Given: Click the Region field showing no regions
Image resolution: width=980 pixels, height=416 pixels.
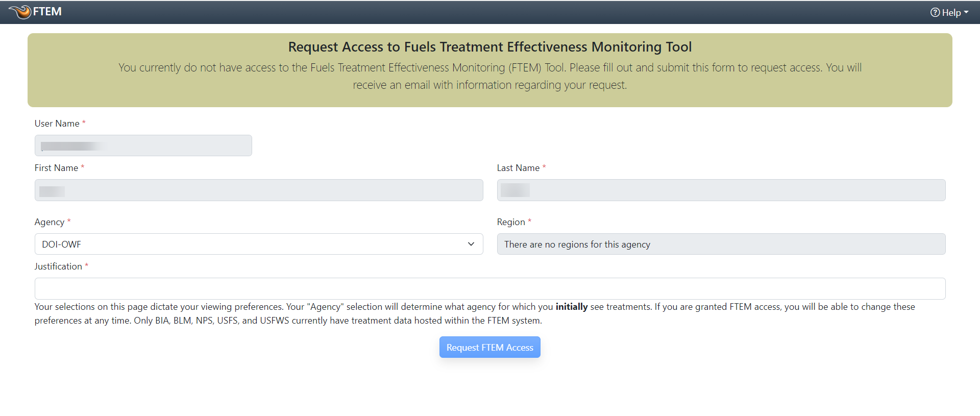Looking at the screenshot, I should [x=721, y=244].
